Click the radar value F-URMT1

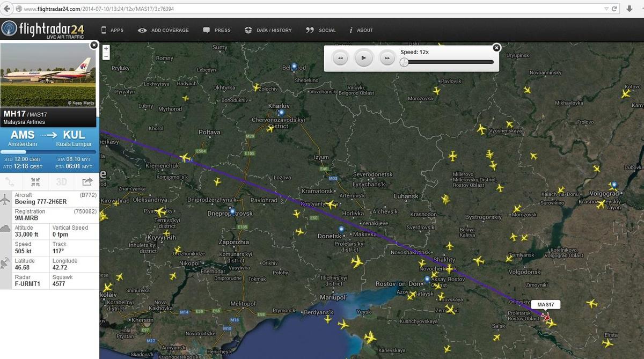click(x=28, y=284)
